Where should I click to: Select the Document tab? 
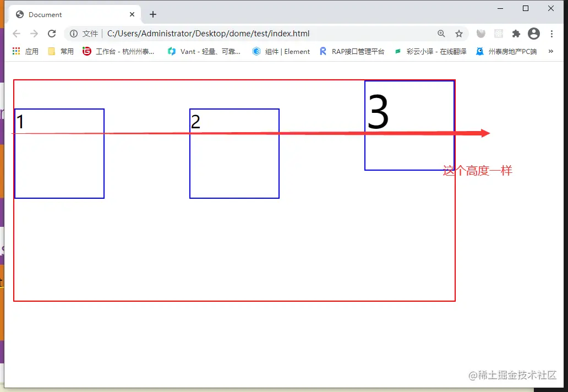74,14
